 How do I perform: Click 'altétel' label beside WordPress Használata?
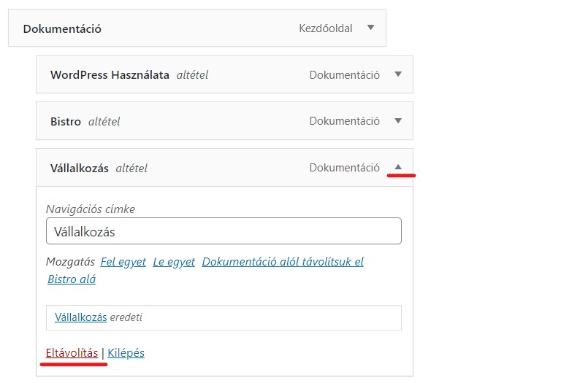click(x=192, y=75)
